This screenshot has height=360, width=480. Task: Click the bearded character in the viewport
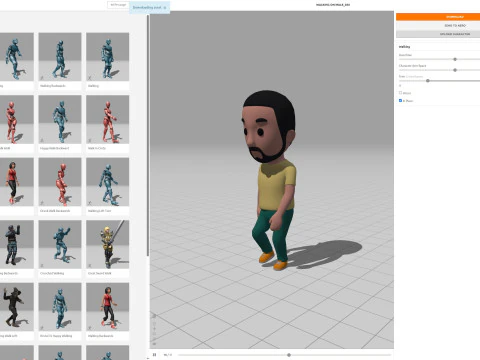point(272,180)
